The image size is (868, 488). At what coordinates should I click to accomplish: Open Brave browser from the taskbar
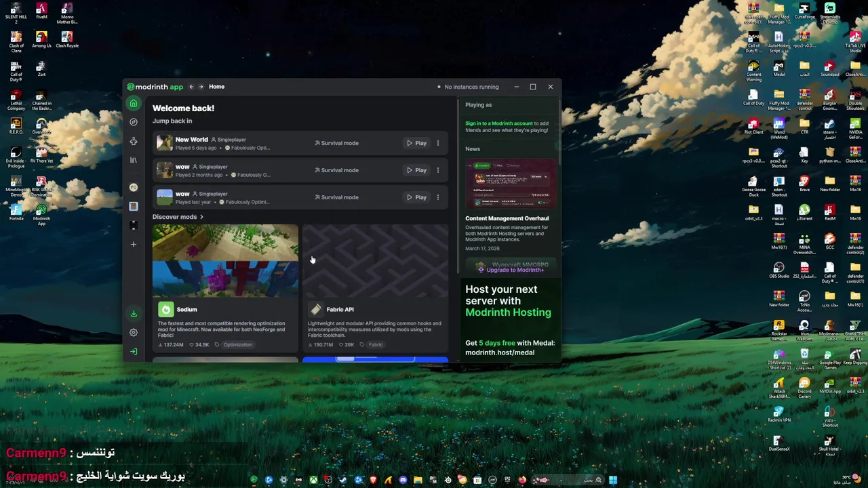tap(373, 480)
